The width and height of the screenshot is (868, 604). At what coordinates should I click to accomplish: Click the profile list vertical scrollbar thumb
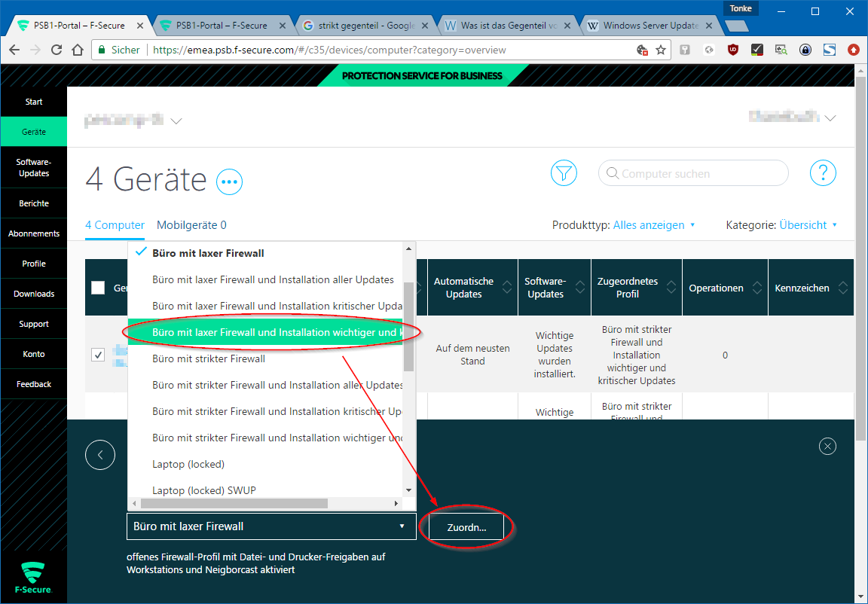point(409,326)
